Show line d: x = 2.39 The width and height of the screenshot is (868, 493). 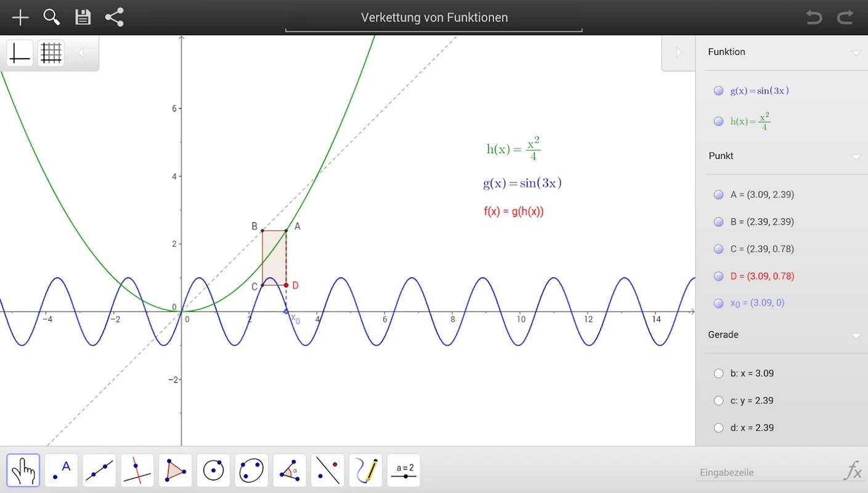(718, 428)
